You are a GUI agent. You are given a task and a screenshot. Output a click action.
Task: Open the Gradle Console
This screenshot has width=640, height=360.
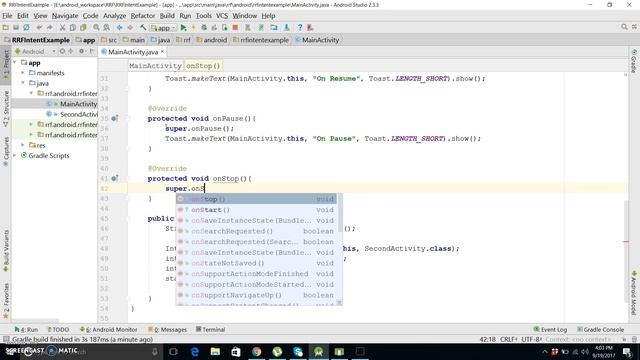point(600,329)
